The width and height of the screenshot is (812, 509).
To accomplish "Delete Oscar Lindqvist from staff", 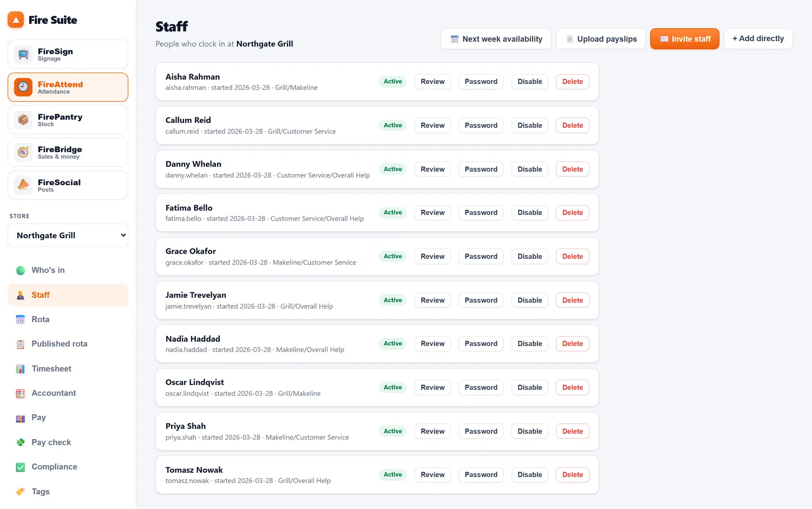I will (573, 388).
